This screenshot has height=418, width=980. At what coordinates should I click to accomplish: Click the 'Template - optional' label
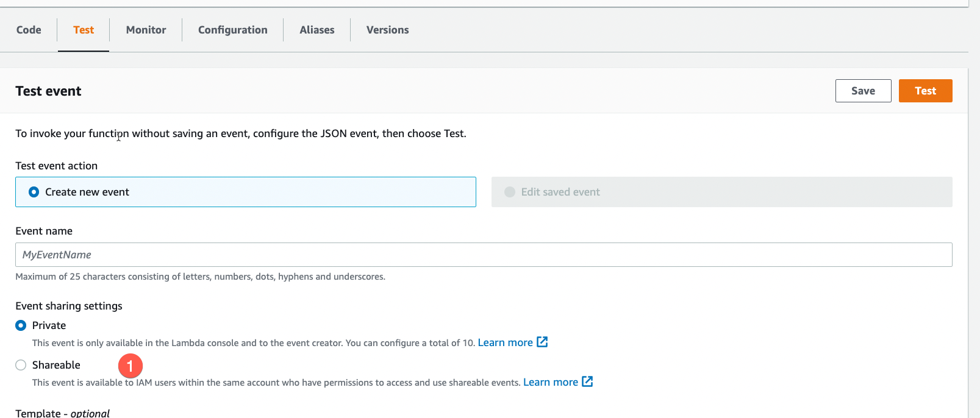tap(62, 413)
